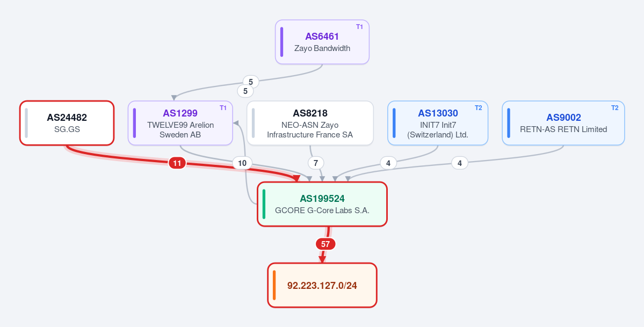
Task: Click the green color bar on AS199524
Action: 264,204
